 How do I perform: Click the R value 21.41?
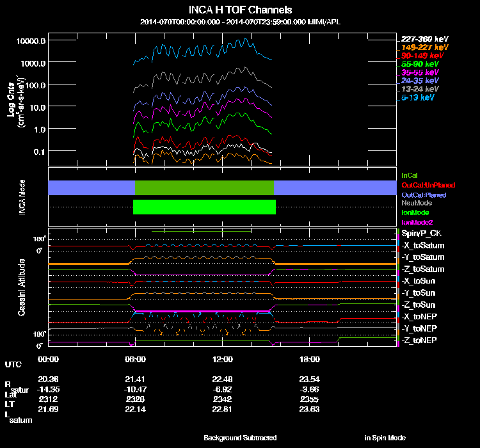(135, 380)
